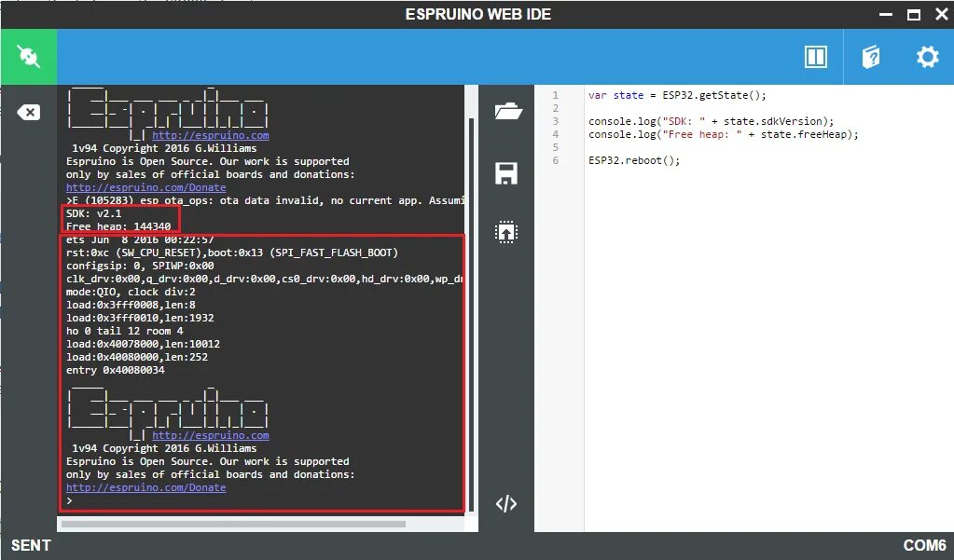Image resolution: width=954 pixels, height=560 pixels.
Task: Click the 'Free heap: 144340' terminal output
Action: coord(118,226)
